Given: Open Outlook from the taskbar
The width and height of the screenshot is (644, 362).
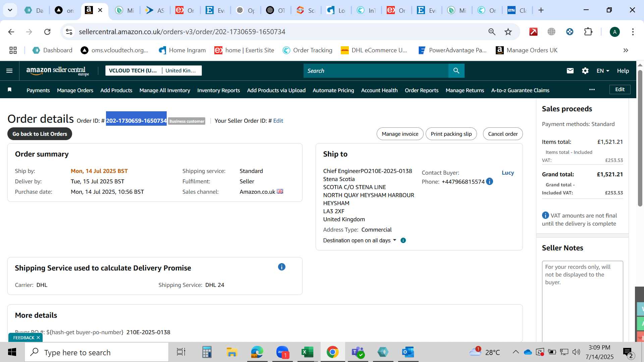Looking at the screenshot, I should click(408, 352).
